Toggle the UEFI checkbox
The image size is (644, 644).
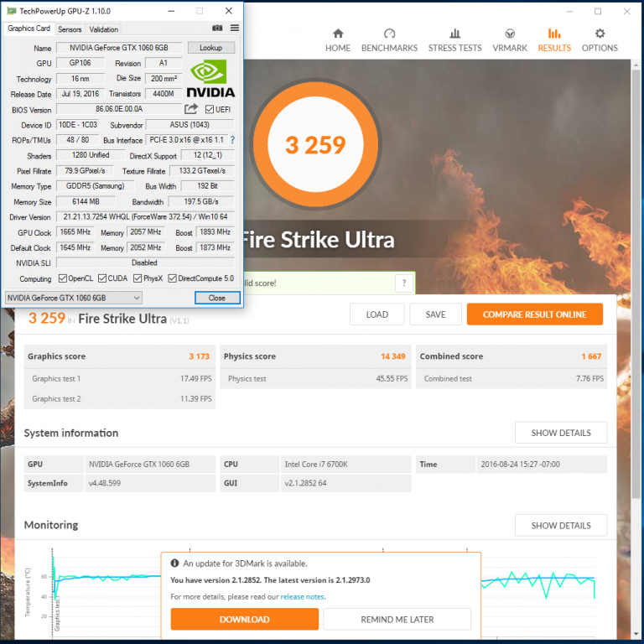[x=210, y=109]
